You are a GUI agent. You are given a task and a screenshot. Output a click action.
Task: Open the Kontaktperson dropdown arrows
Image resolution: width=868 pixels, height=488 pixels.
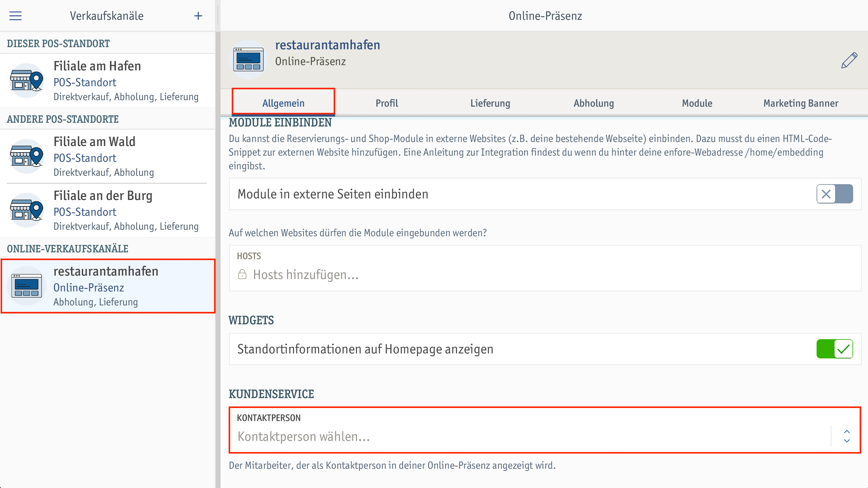pos(846,436)
